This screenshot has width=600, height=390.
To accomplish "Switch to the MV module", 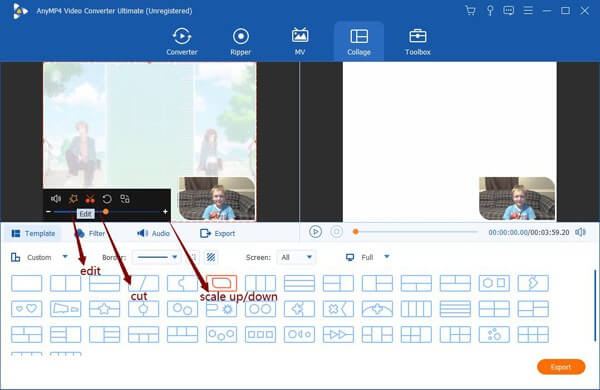I will [300, 42].
